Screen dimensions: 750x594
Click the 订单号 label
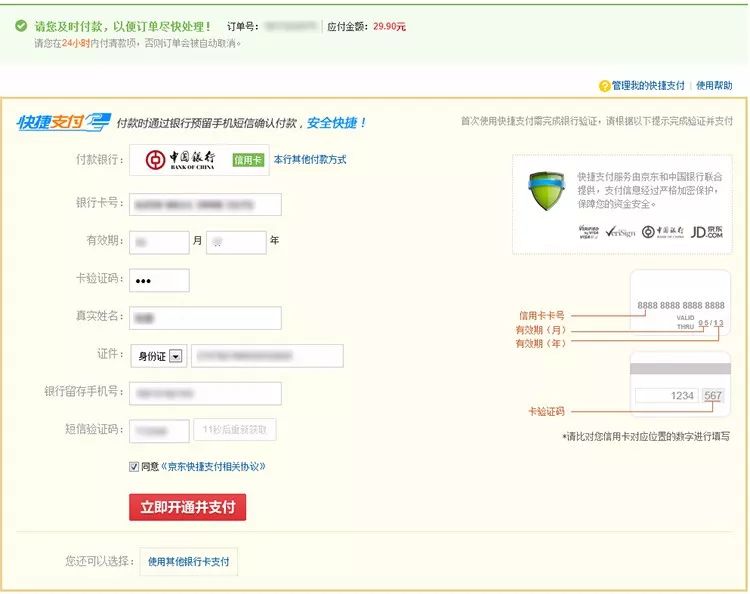click(243, 26)
